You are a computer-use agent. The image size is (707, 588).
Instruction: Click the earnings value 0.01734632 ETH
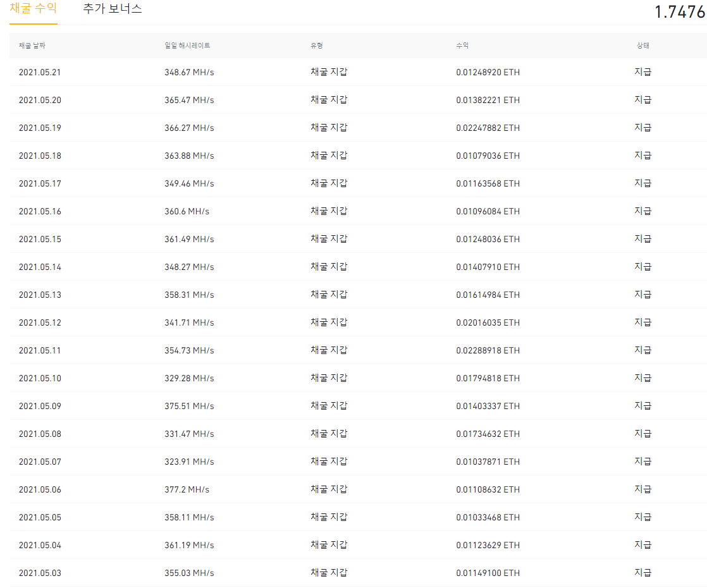(488, 434)
